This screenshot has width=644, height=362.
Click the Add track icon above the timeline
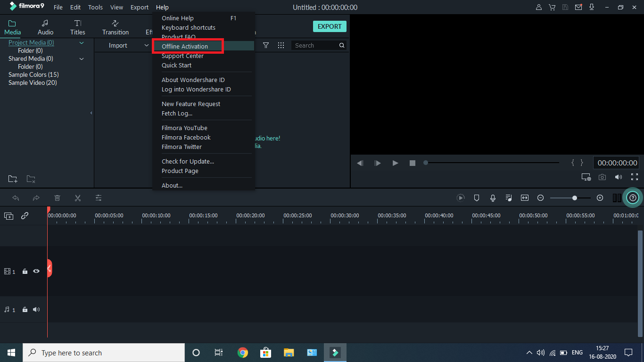tap(8, 215)
